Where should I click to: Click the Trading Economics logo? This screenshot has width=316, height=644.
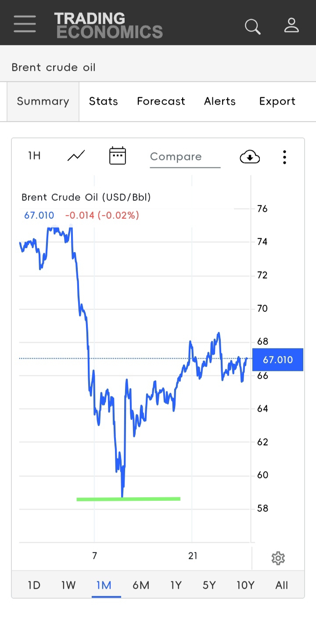(108, 25)
